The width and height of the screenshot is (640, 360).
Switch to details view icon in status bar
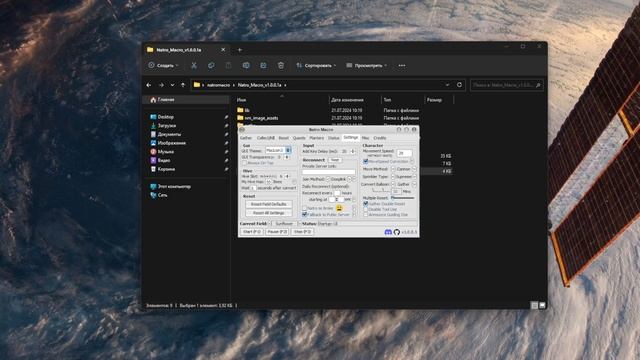point(534,305)
